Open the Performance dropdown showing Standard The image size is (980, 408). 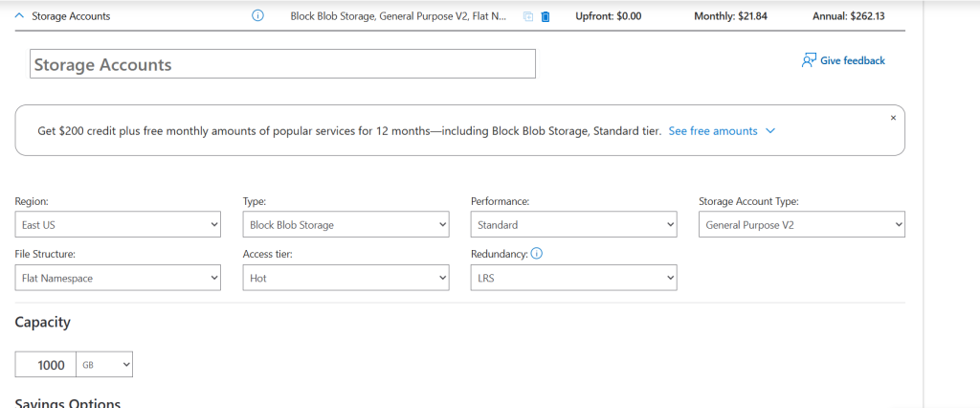pyautogui.click(x=574, y=225)
